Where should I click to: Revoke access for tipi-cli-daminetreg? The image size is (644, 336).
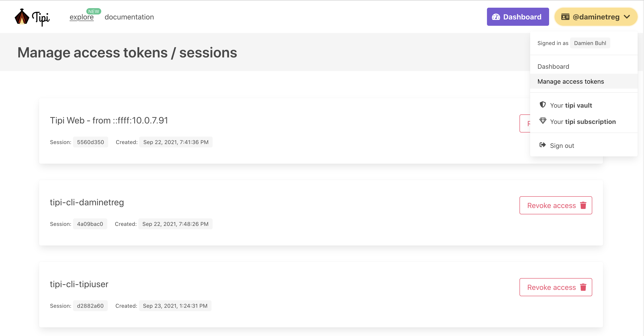[x=552, y=205]
